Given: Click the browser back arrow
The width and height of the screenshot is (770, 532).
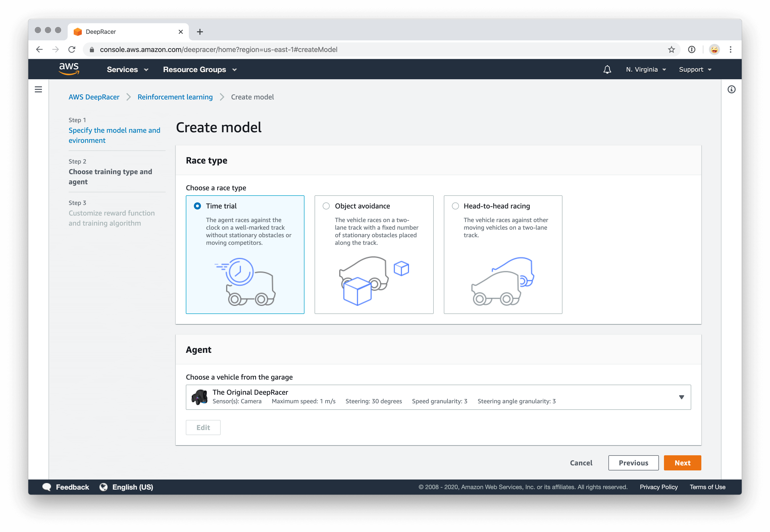Looking at the screenshot, I should click(x=39, y=49).
